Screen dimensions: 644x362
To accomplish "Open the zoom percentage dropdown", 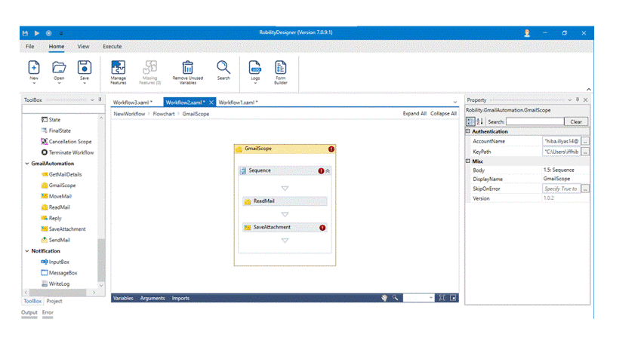I will [430, 299].
